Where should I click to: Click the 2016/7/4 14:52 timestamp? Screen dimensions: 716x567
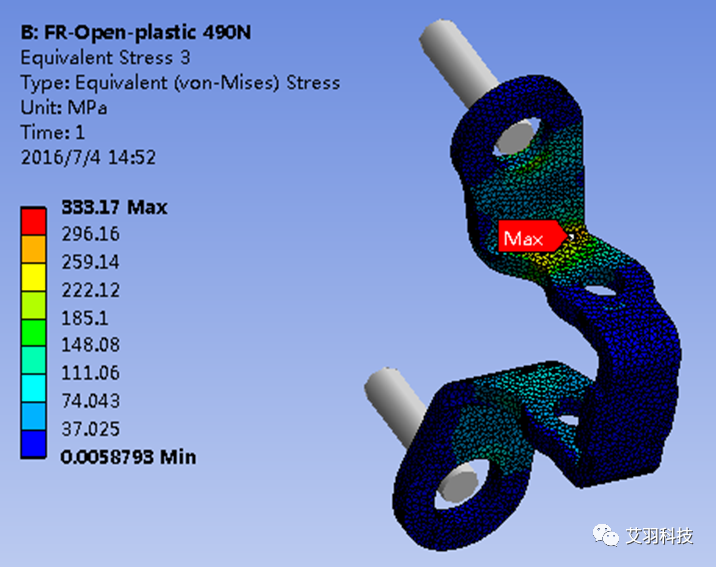pos(88,158)
